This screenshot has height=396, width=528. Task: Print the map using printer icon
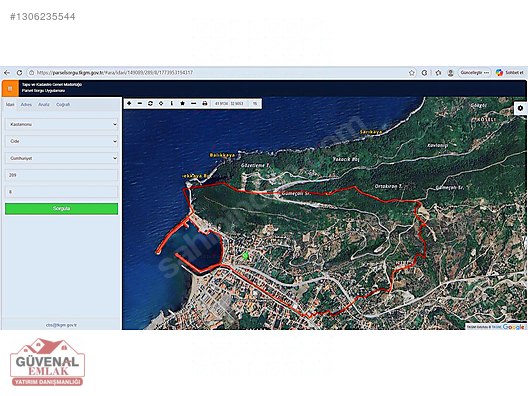click(x=204, y=103)
